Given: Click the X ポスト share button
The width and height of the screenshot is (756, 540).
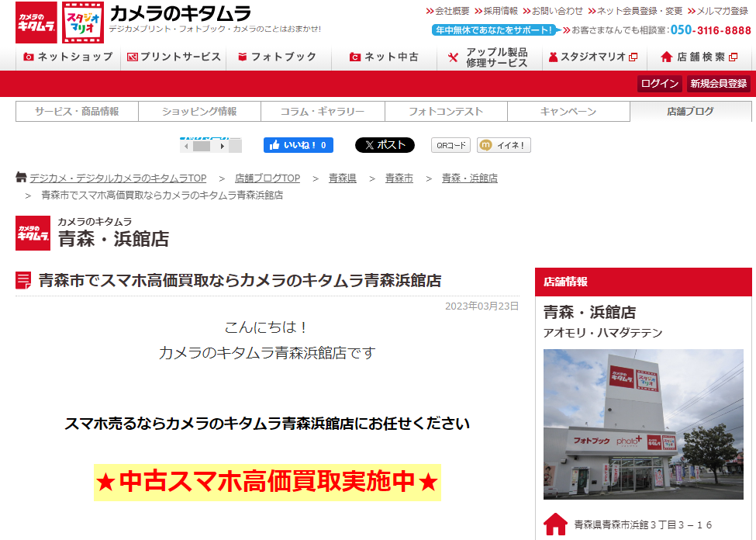Looking at the screenshot, I should click(385, 145).
